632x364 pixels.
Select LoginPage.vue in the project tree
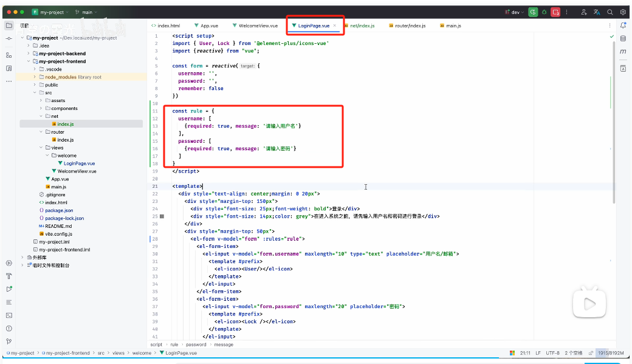coord(79,163)
